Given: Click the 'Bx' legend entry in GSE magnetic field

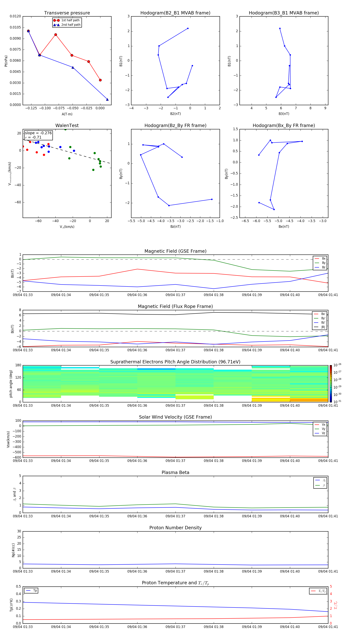Looking at the screenshot, I should [320, 259].
